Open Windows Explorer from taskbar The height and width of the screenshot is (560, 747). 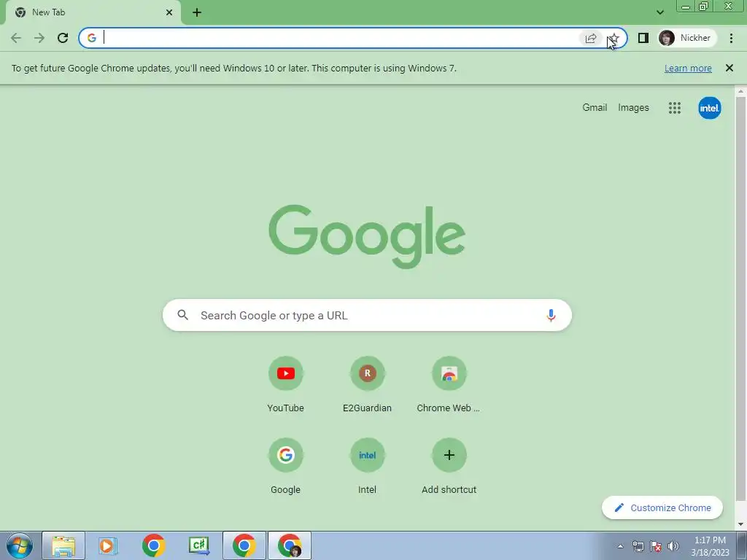pos(63,545)
